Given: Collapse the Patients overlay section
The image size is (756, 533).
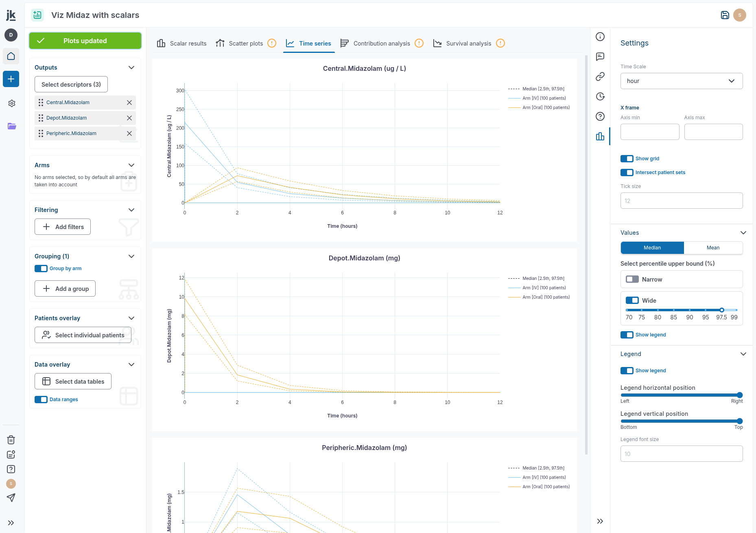Looking at the screenshot, I should coord(131,318).
